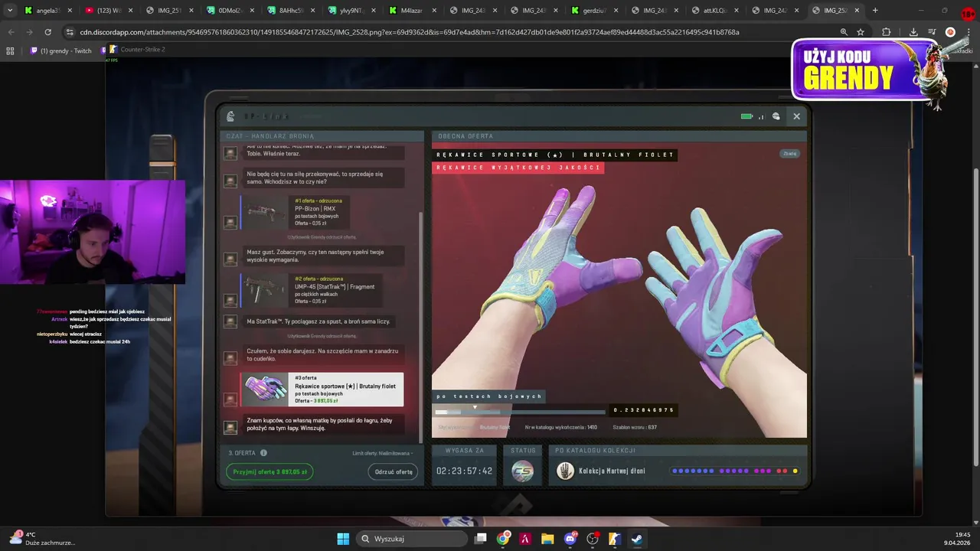Click the globe network icon in header

[776, 116]
